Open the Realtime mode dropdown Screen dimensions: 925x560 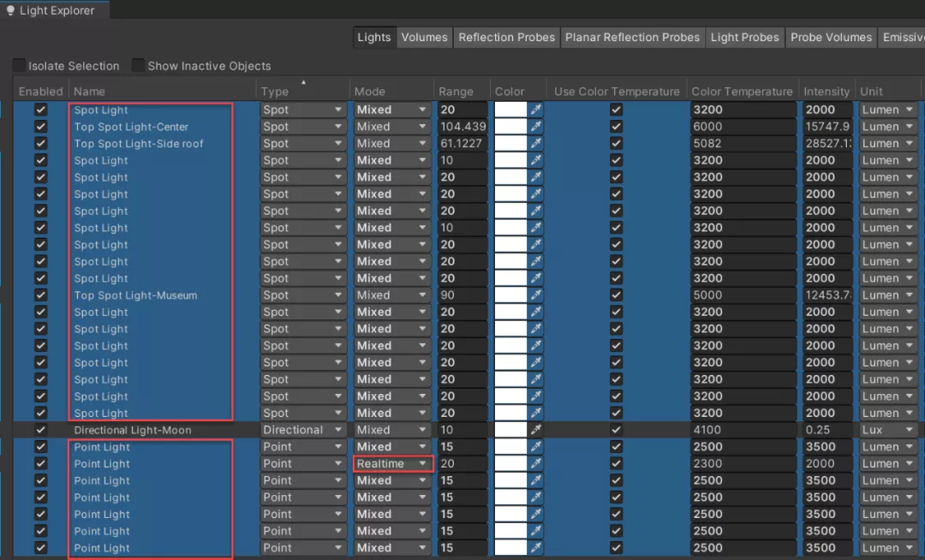coord(393,463)
